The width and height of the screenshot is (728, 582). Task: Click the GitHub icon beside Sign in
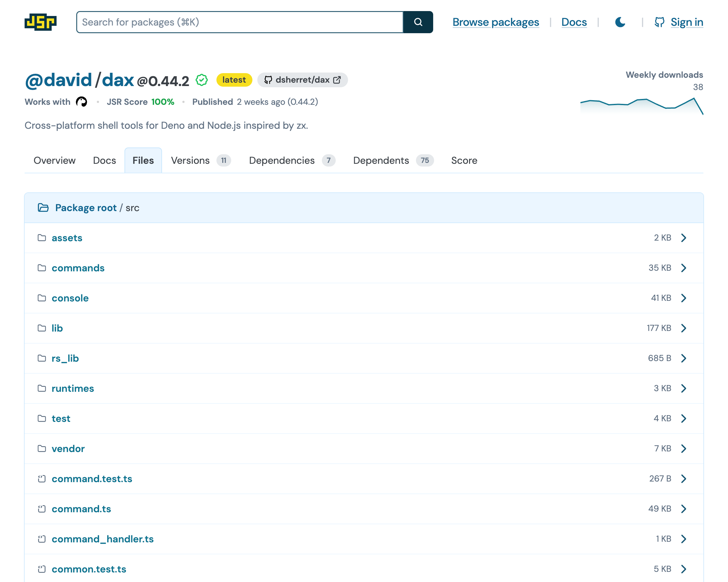pos(659,22)
